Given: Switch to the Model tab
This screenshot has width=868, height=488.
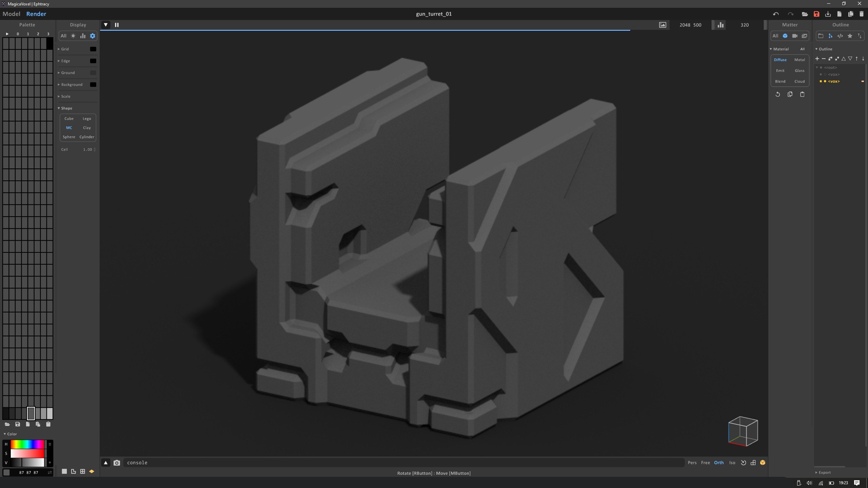Looking at the screenshot, I should click(x=11, y=14).
